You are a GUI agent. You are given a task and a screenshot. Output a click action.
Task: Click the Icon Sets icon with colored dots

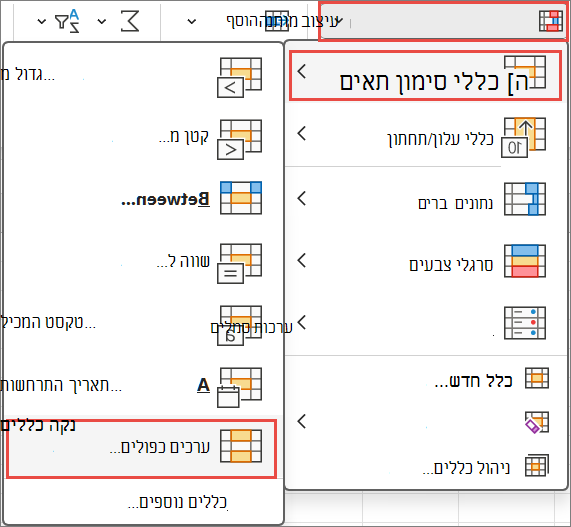(x=525, y=323)
